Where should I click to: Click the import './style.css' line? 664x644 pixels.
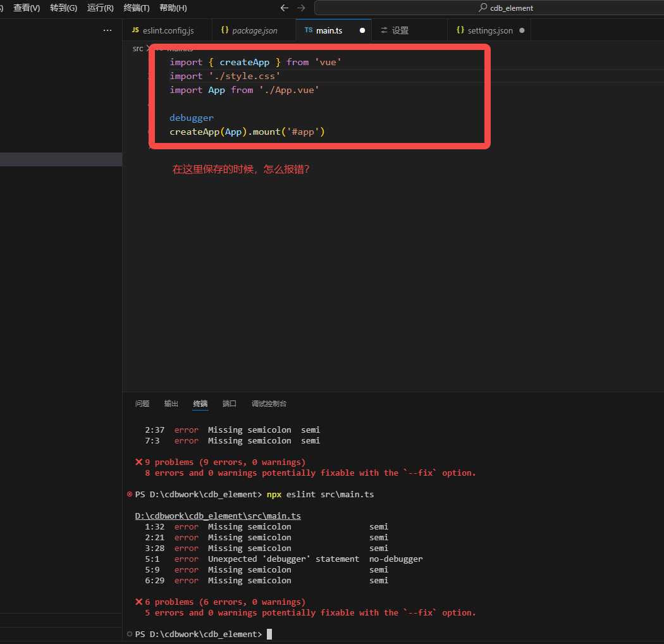(224, 77)
